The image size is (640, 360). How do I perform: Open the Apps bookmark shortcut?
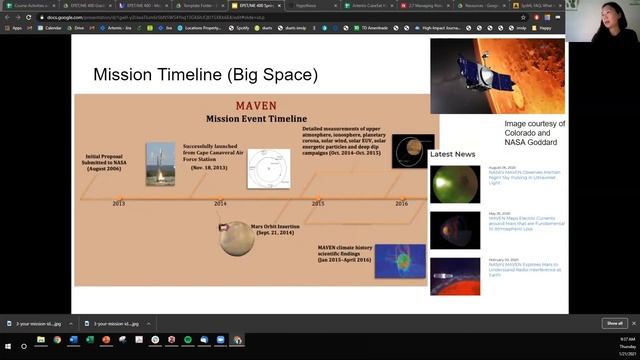14,28
